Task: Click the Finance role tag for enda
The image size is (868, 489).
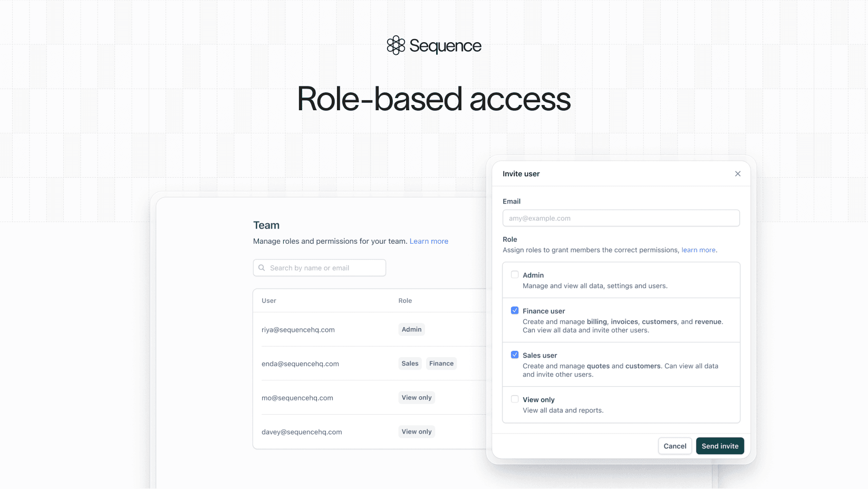Action: click(441, 363)
